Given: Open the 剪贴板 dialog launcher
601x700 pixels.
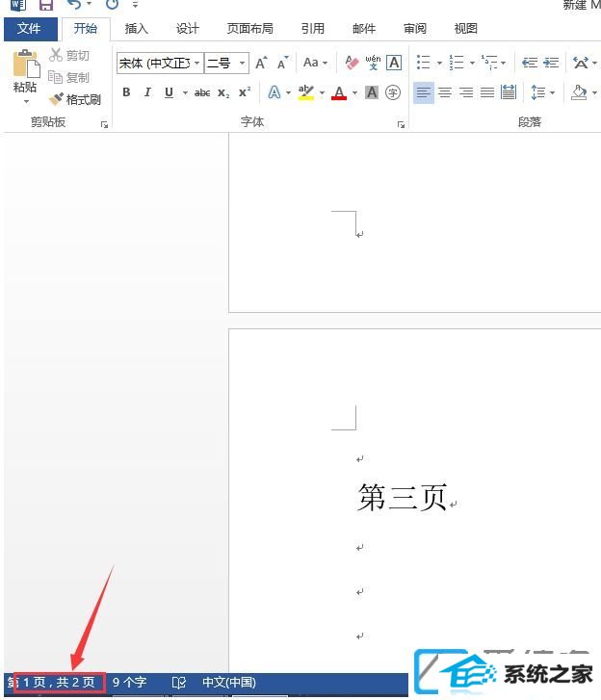Looking at the screenshot, I should 104,125.
